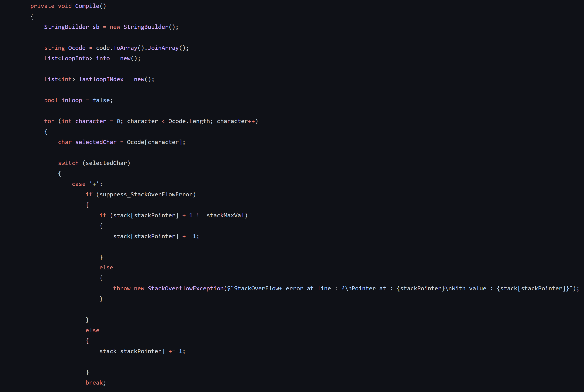Image resolution: width=584 pixels, height=392 pixels.
Task: Click the 'StringBuilder sb = new StringBuilder();' line
Action: pyautogui.click(x=111, y=27)
